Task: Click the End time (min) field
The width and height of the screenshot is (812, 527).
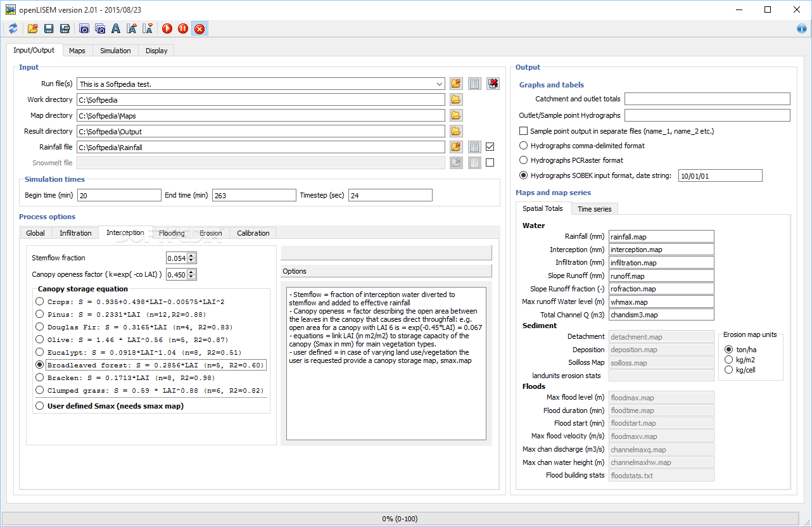Action: (x=254, y=195)
